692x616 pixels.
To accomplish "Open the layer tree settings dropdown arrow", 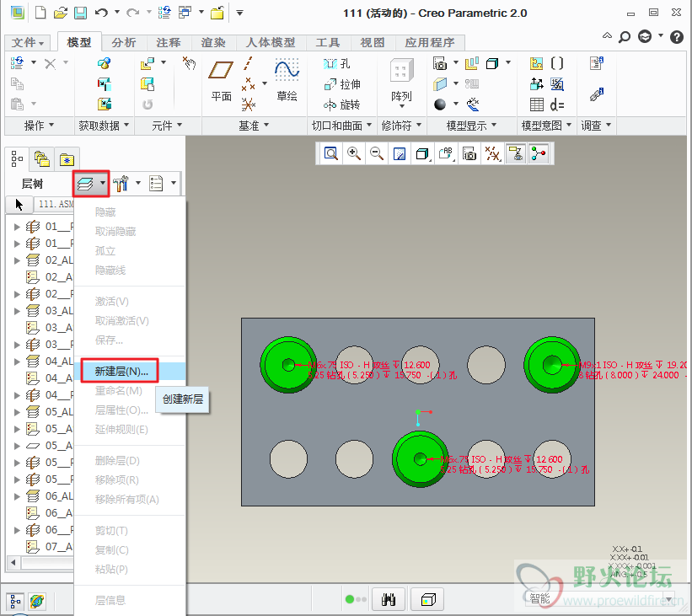I will 138,183.
